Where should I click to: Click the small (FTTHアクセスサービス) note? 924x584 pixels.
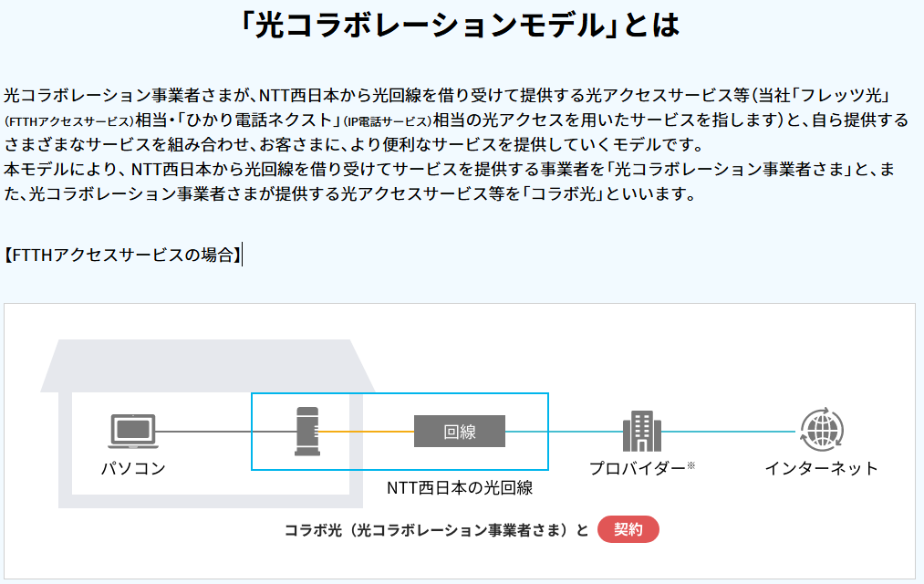[69, 122]
